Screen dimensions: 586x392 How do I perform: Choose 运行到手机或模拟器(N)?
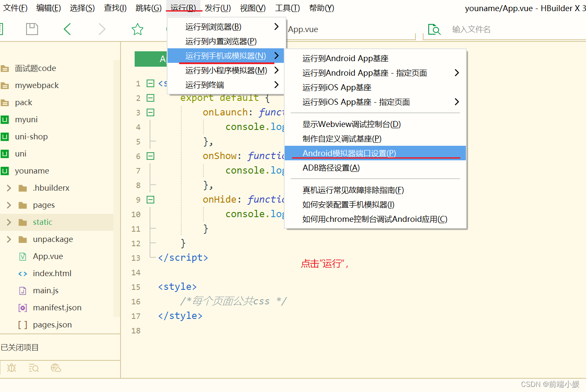pos(226,56)
